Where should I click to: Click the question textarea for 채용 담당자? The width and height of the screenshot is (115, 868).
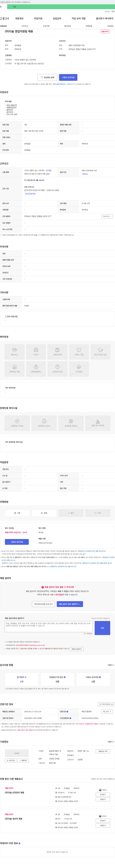pyautogui.click(x=49, y=627)
